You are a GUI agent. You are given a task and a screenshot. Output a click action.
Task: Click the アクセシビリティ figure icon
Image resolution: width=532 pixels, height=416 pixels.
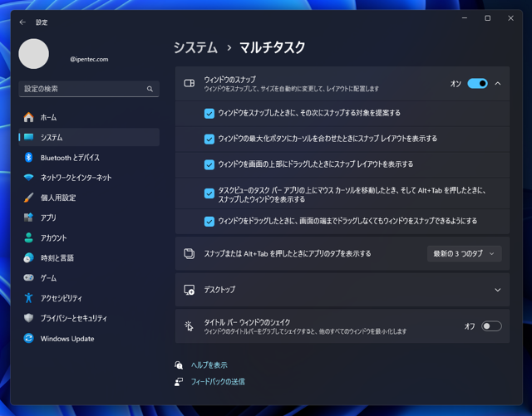coord(28,298)
